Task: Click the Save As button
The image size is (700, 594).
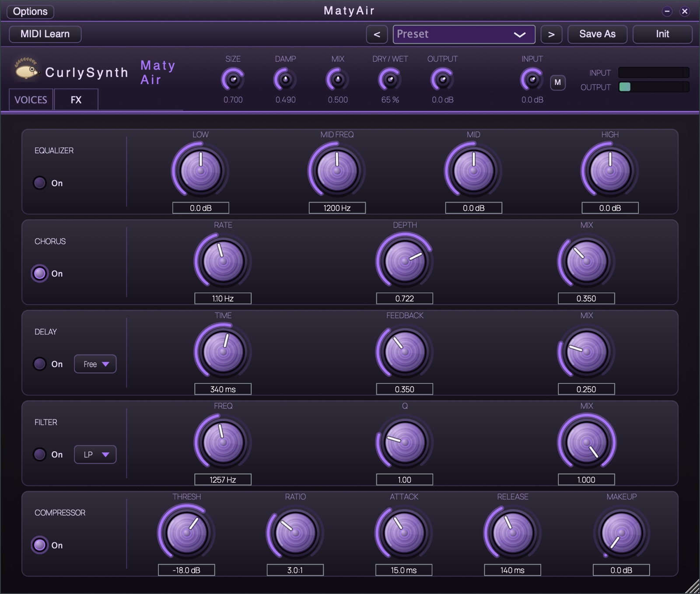Action: 597,34
